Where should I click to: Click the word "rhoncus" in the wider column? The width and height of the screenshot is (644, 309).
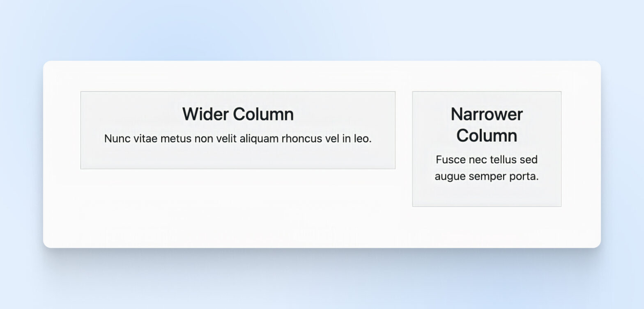302,139
